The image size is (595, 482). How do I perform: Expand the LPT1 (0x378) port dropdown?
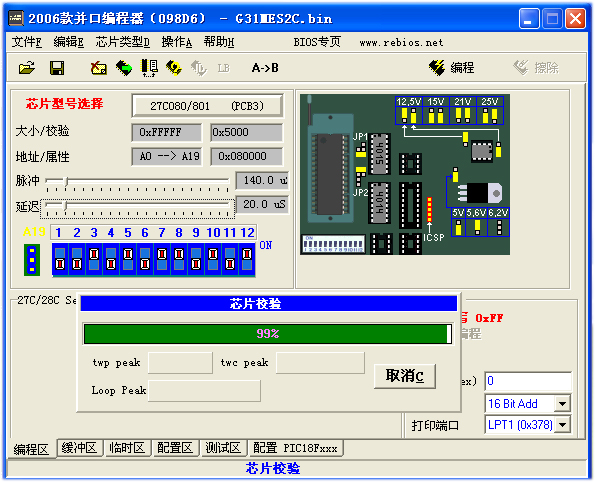coord(562,425)
